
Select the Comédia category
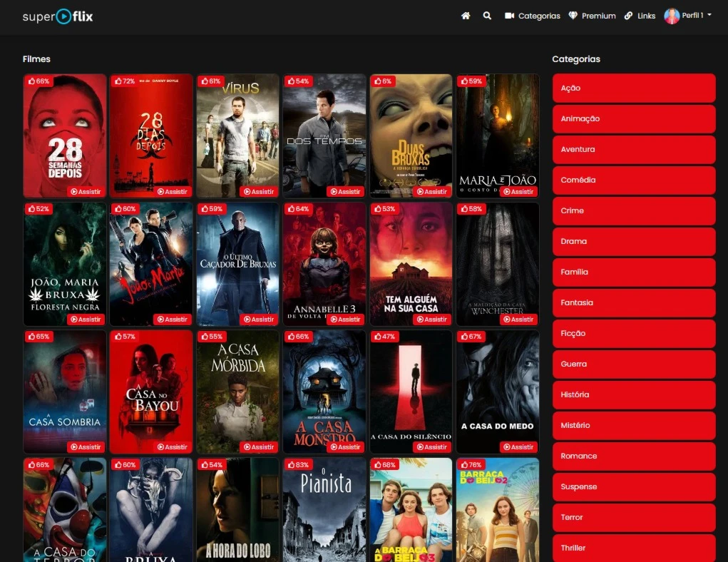point(634,180)
